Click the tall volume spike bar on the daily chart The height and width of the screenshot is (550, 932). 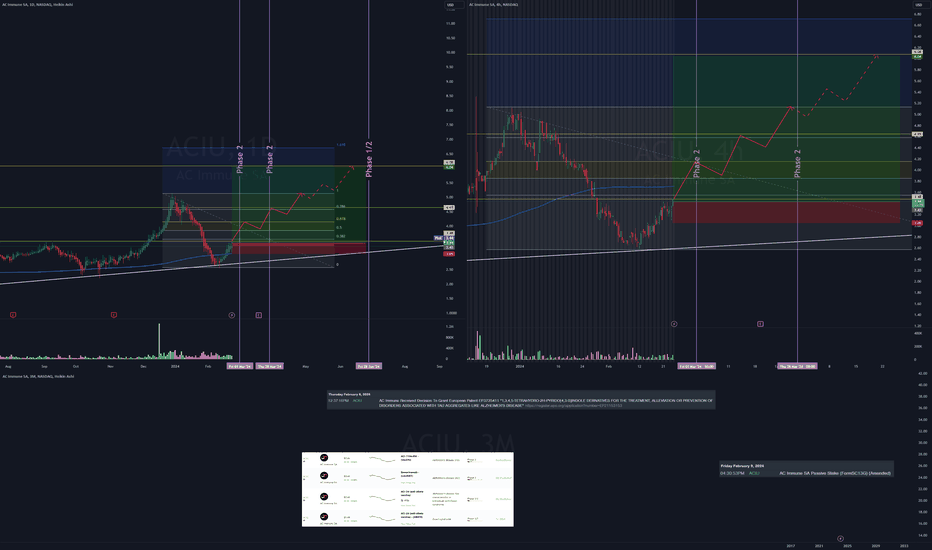pyautogui.click(x=159, y=341)
